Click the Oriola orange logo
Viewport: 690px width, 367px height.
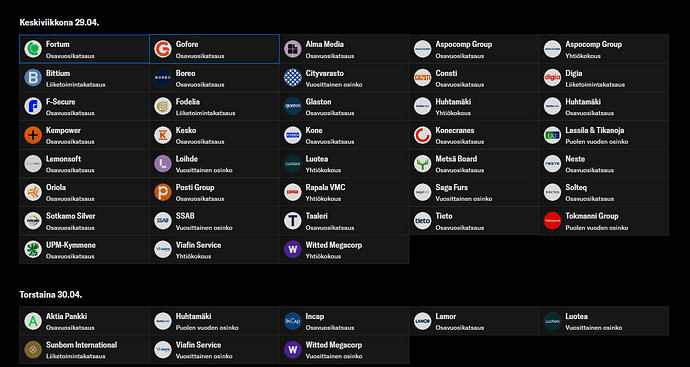coord(33,192)
